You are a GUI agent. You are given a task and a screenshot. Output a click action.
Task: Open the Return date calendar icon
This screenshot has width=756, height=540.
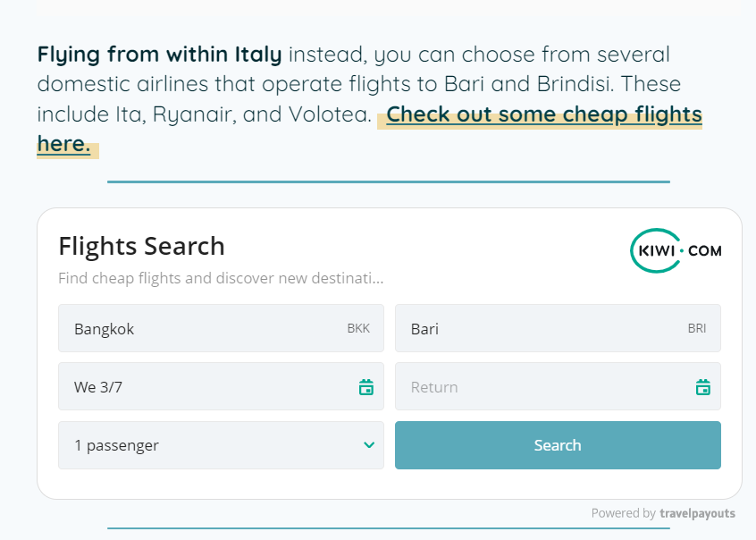pos(702,387)
